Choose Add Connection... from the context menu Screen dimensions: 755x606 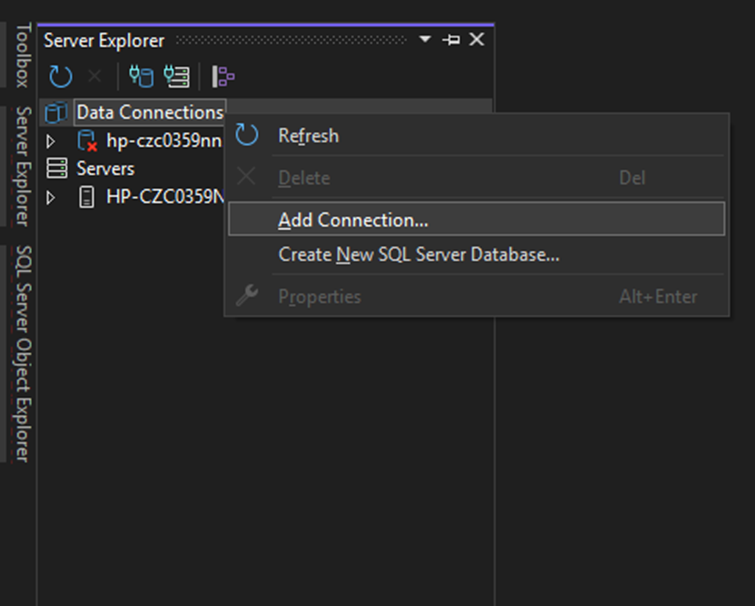[x=353, y=220]
